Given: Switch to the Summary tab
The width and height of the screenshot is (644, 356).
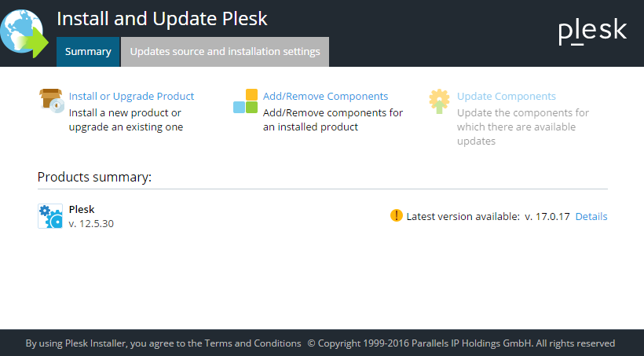Looking at the screenshot, I should point(88,52).
